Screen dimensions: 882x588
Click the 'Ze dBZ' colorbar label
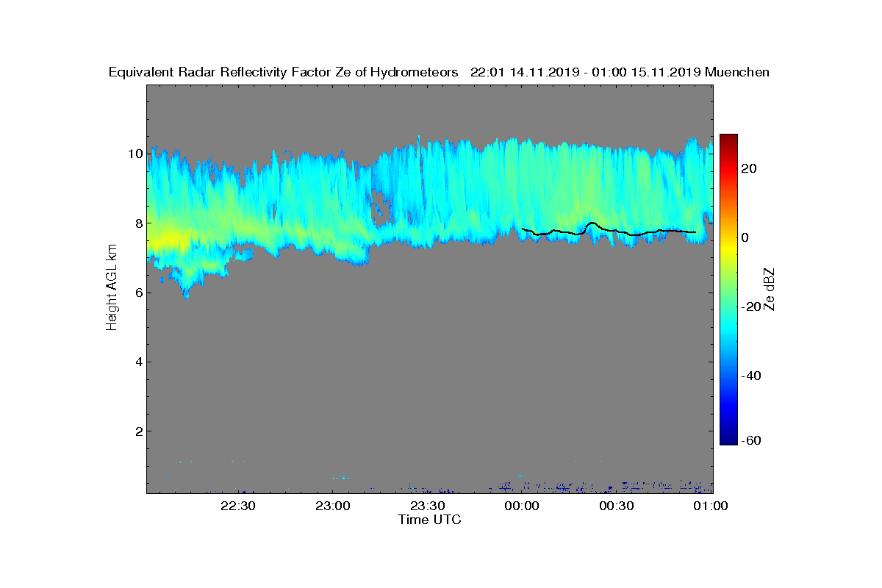pos(770,289)
